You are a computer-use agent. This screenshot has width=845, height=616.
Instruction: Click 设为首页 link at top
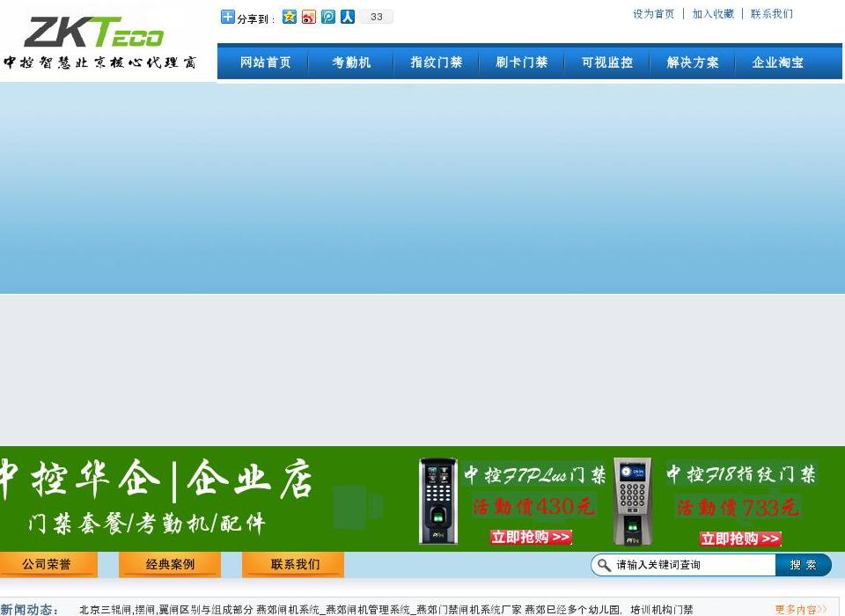pos(653,14)
